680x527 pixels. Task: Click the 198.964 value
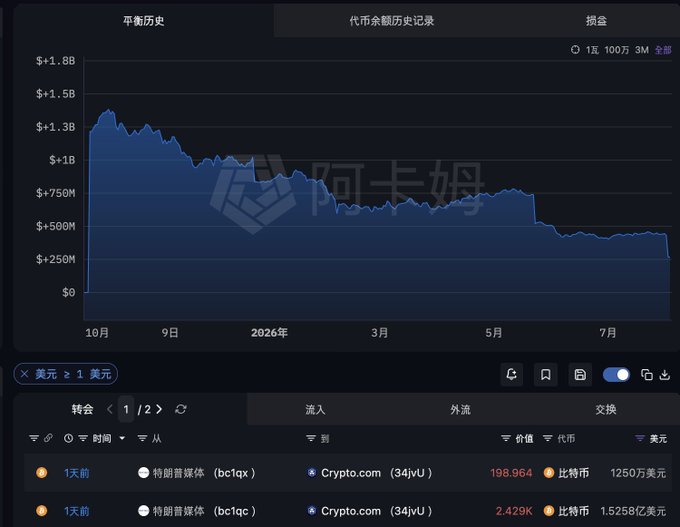pos(511,473)
